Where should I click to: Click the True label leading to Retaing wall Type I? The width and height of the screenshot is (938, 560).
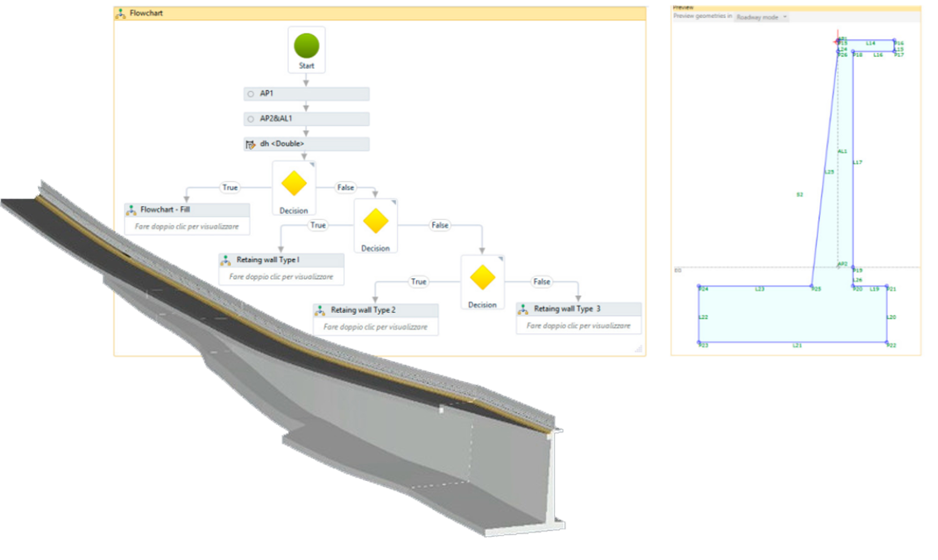coord(318,225)
